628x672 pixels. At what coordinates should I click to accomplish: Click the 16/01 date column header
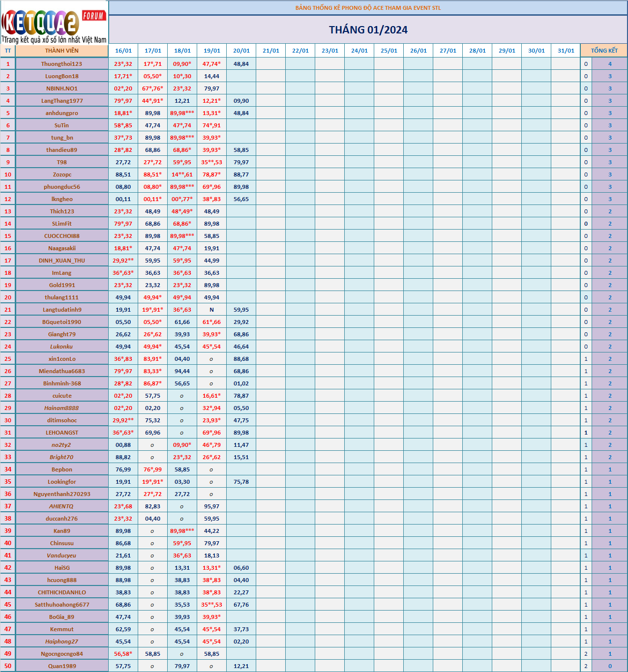coord(123,51)
